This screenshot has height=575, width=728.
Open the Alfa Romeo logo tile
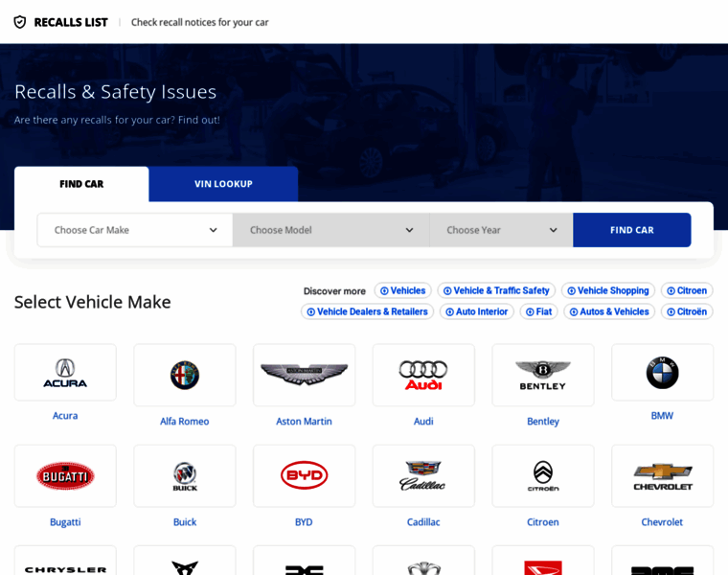click(x=185, y=375)
